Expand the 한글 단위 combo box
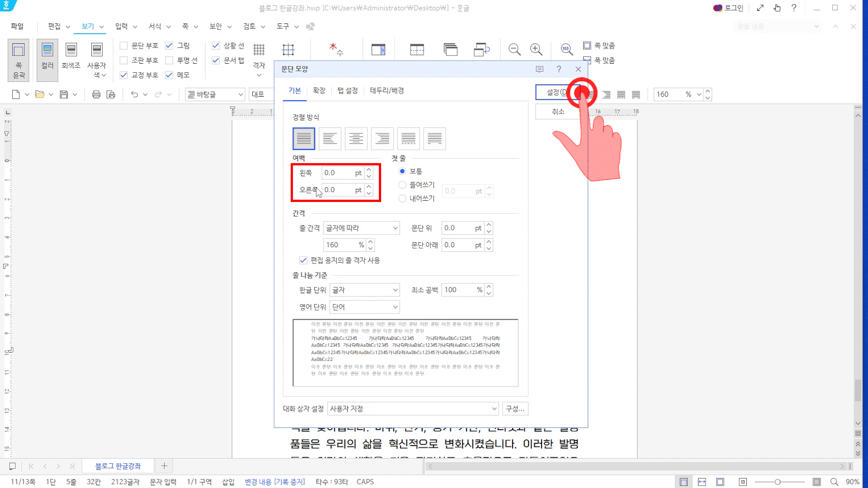This screenshot has width=868, height=488. point(364,290)
